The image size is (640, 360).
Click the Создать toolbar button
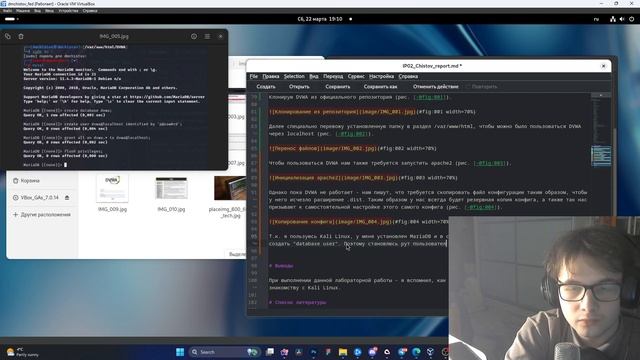click(x=266, y=87)
